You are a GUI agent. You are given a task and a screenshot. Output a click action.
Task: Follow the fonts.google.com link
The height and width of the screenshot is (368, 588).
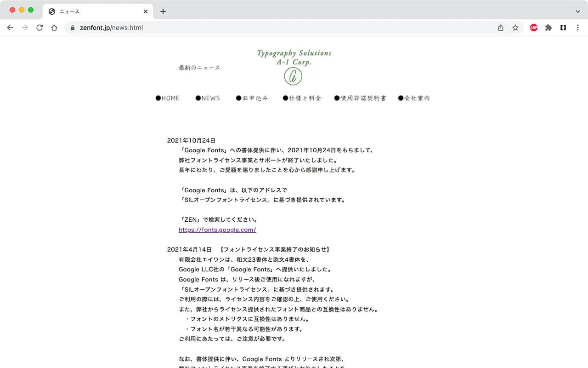[x=217, y=230]
